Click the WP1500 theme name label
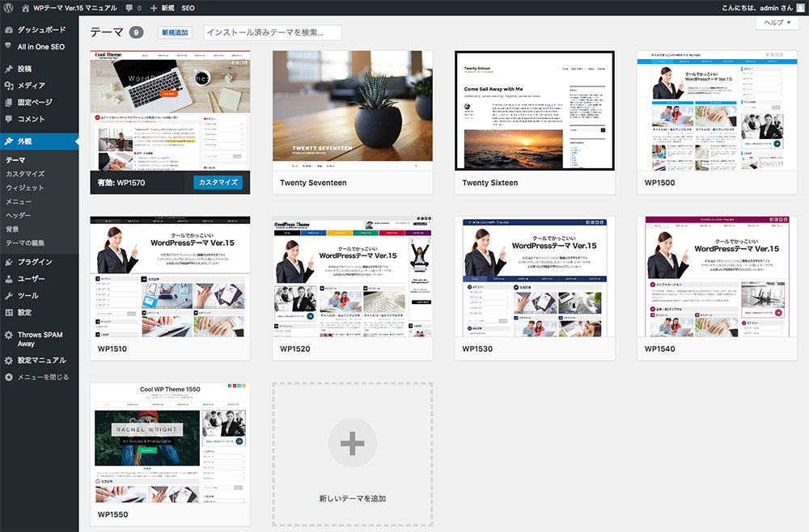This screenshot has height=532, width=809. coord(659,183)
